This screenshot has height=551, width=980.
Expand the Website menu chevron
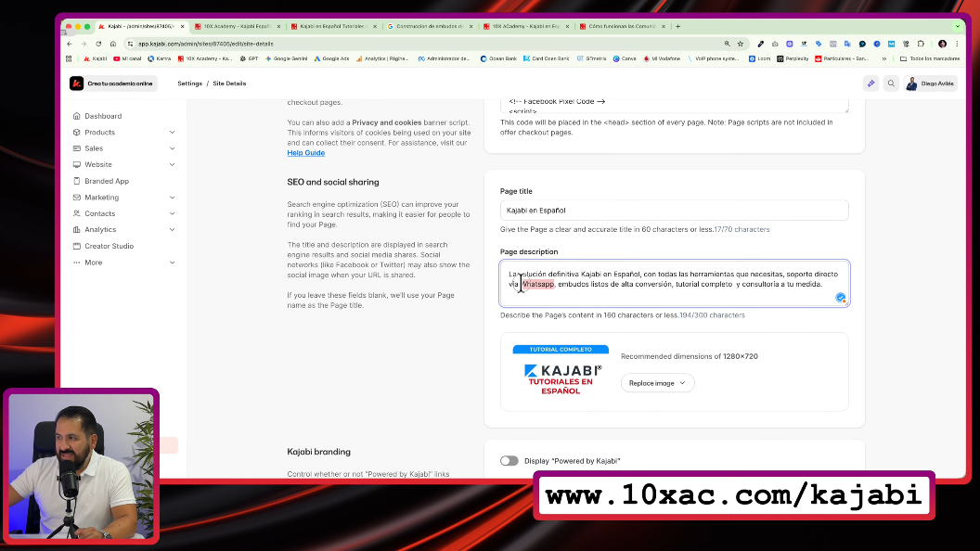(x=172, y=165)
